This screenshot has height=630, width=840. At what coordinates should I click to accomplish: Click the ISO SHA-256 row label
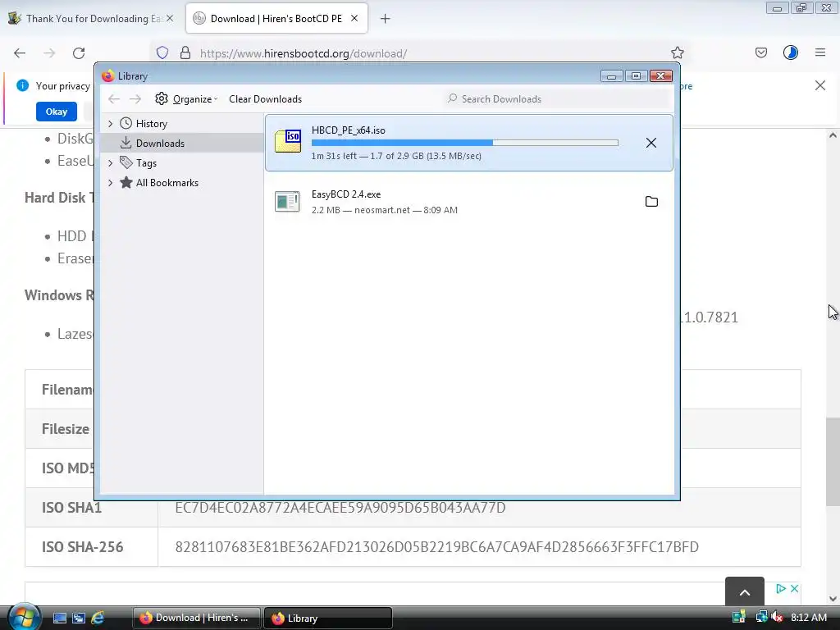[83, 547]
